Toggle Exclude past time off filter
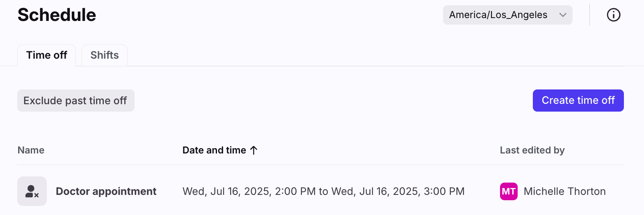 (76, 101)
